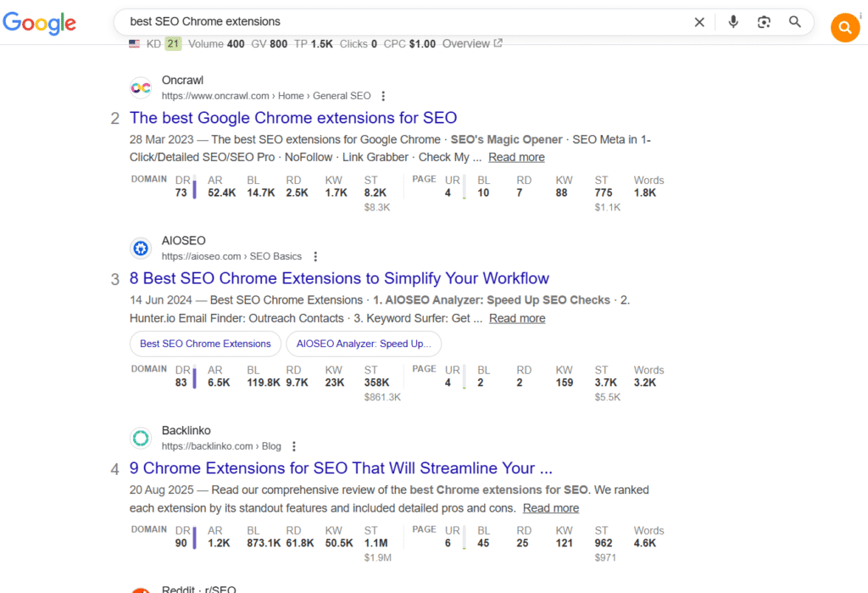Image resolution: width=868 pixels, height=593 pixels.
Task: Open the three-dot menu for Oncrawl result
Action: click(x=383, y=96)
